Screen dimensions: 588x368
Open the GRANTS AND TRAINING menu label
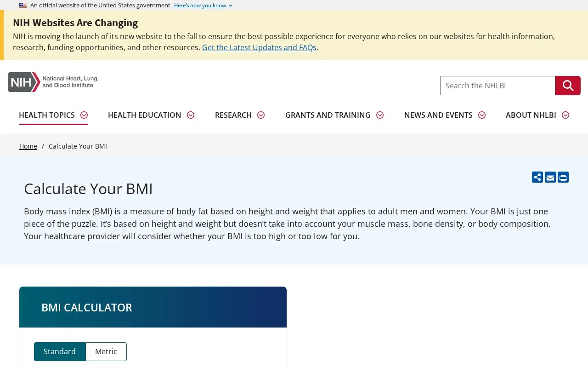pos(328,115)
